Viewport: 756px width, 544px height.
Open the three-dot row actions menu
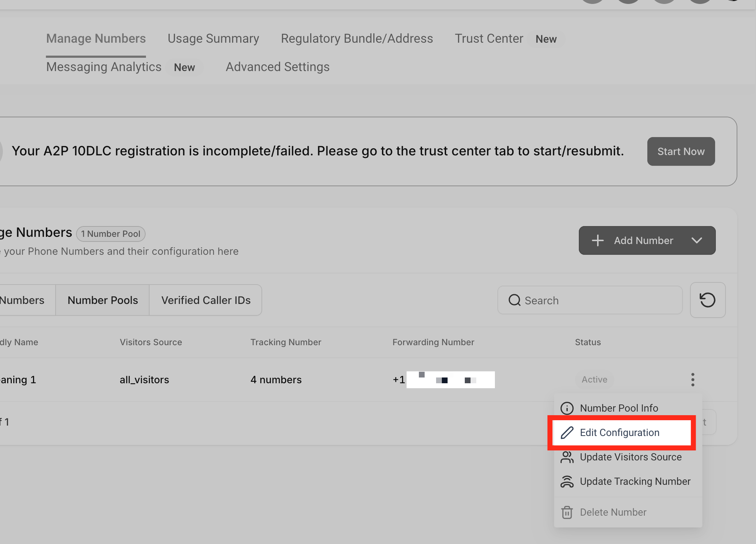693,379
